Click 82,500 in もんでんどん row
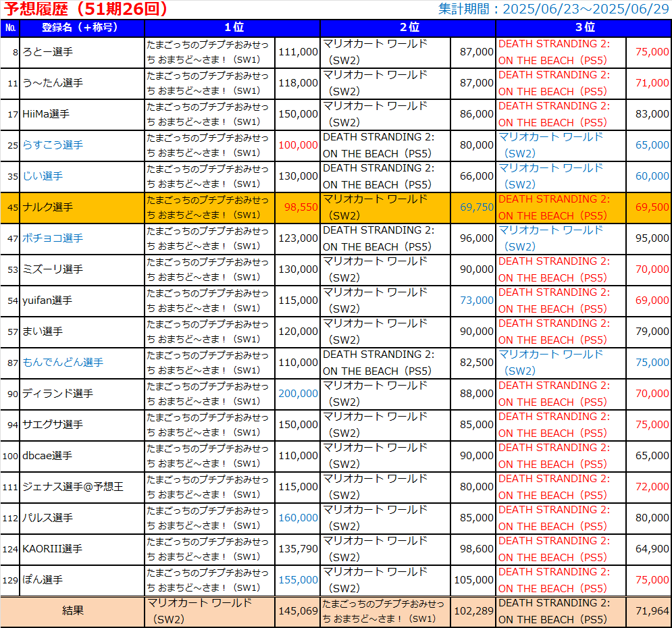Screen dimensions: 672x628 [477, 363]
